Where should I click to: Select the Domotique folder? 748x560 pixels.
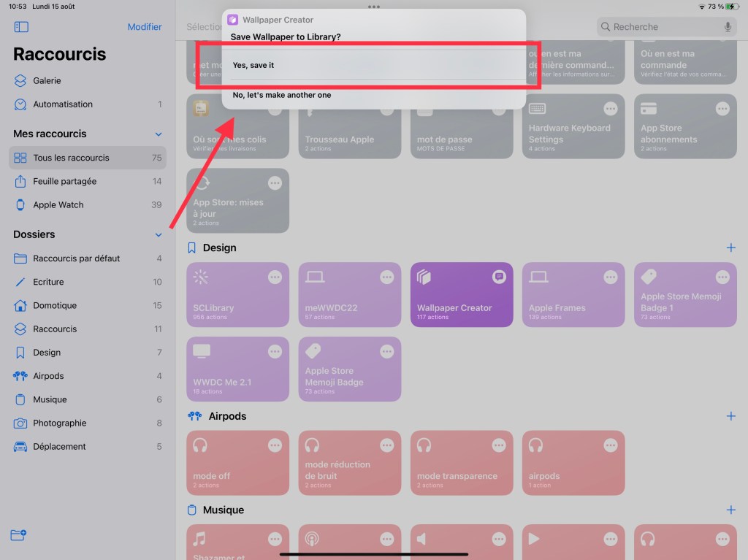tap(55, 305)
